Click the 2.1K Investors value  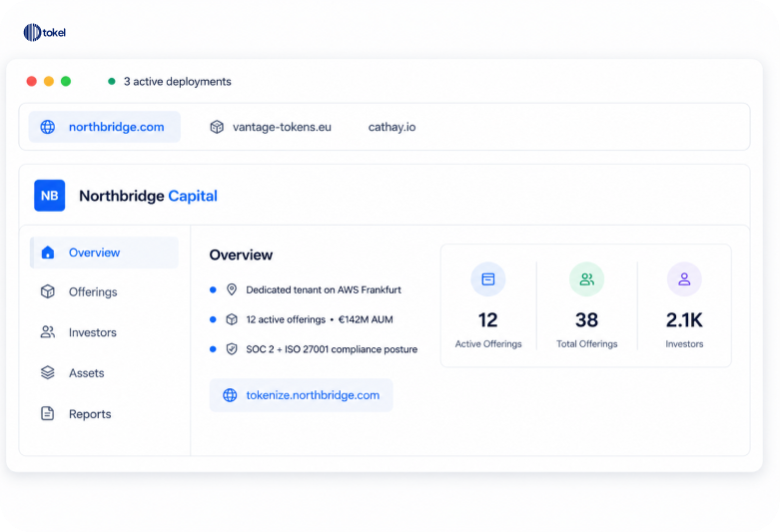point(684,319)
